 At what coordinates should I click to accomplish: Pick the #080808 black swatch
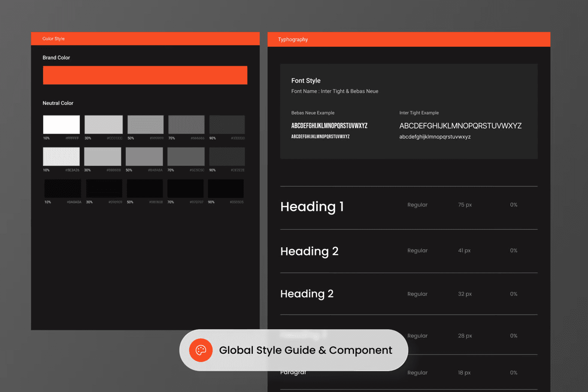click(x=145, y=188)
